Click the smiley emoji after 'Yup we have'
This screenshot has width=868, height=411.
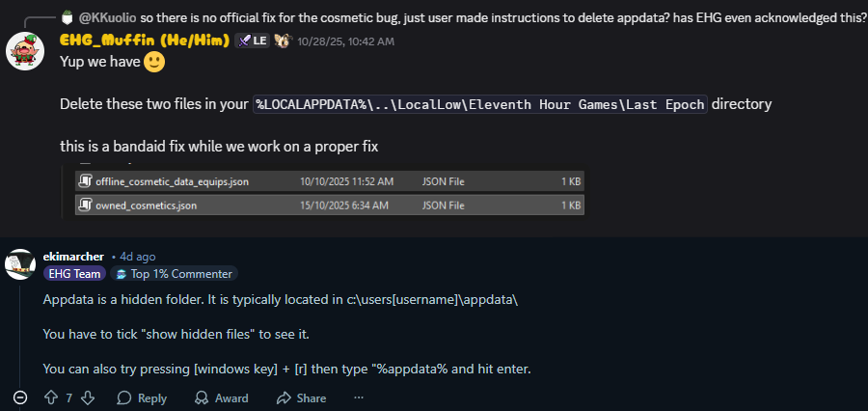(x=154, y=64)
